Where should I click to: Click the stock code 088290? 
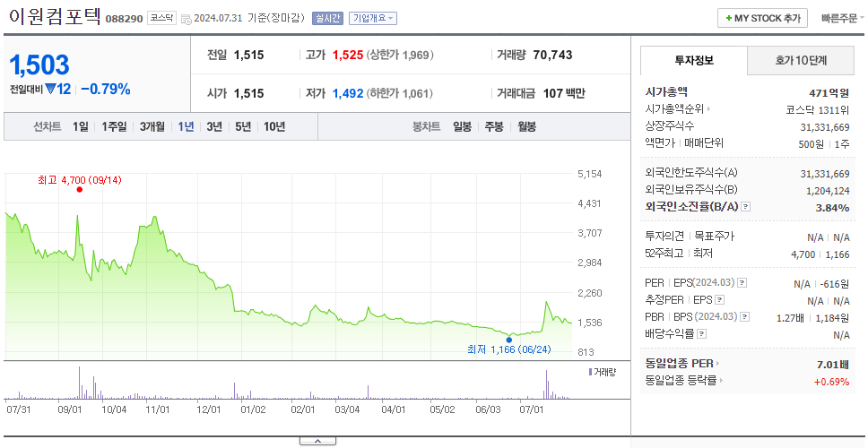tap(125, 19)
